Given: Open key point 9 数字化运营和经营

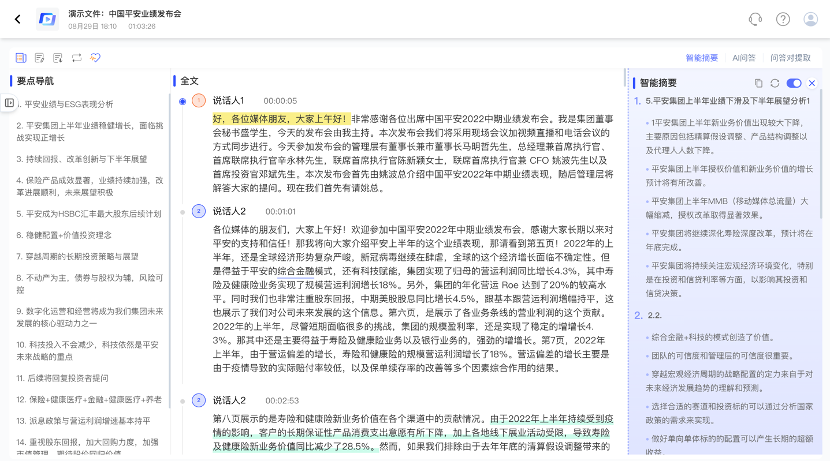Looking at the screenshot, I should pyautogui.click(x=89, y=317).
